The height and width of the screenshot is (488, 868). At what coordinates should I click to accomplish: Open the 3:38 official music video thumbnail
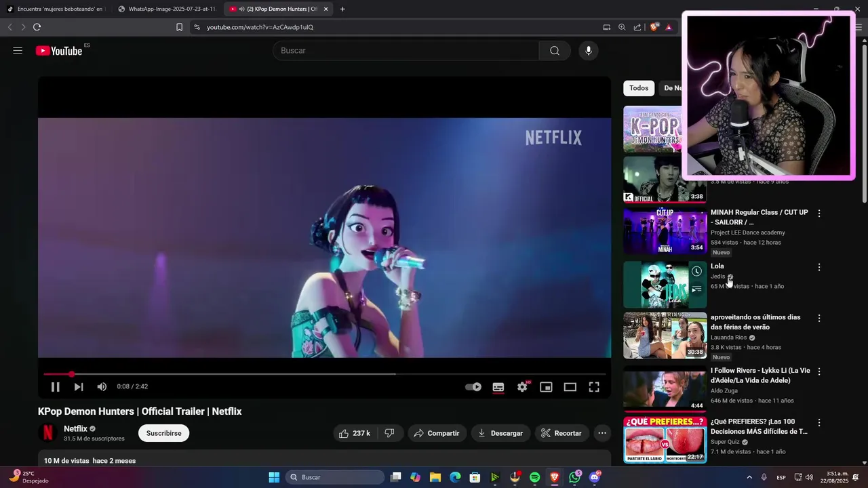pos(665,180)
